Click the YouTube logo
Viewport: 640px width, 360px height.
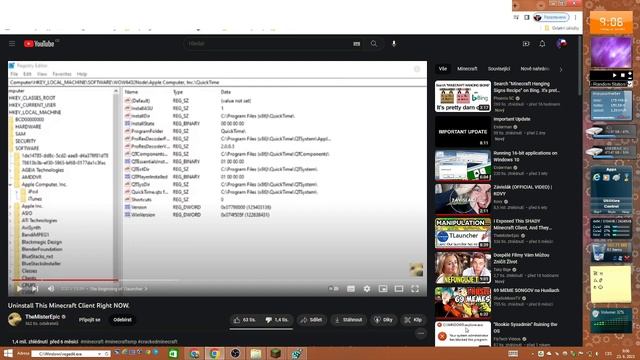39,44
